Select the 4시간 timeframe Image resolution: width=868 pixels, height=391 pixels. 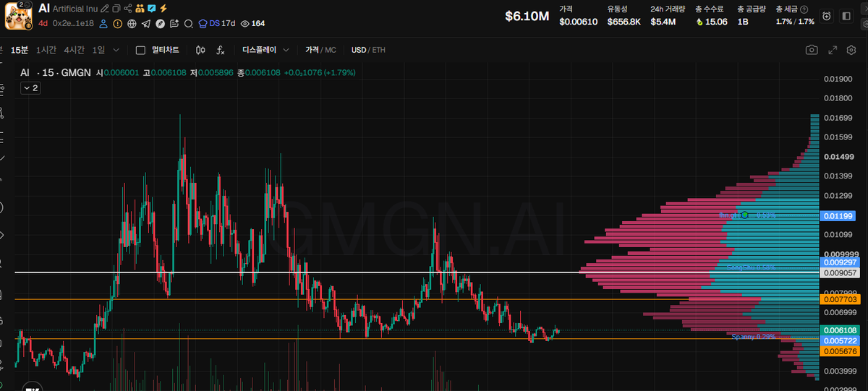point(74,50)
